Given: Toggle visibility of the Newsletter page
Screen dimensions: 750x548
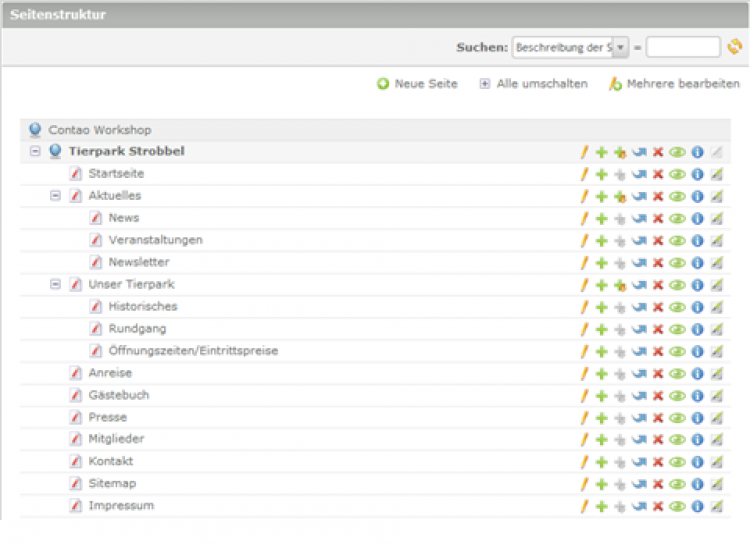Looking at the screenshot, I should pos(677,263).
